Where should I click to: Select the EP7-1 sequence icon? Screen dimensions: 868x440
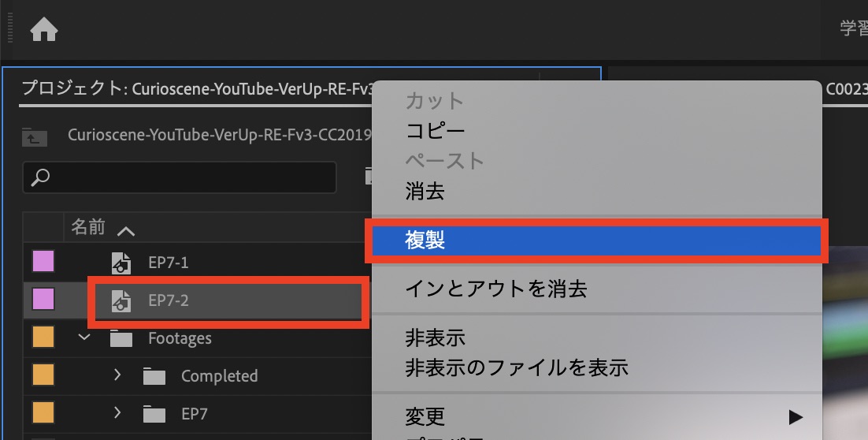coord(121,263)
